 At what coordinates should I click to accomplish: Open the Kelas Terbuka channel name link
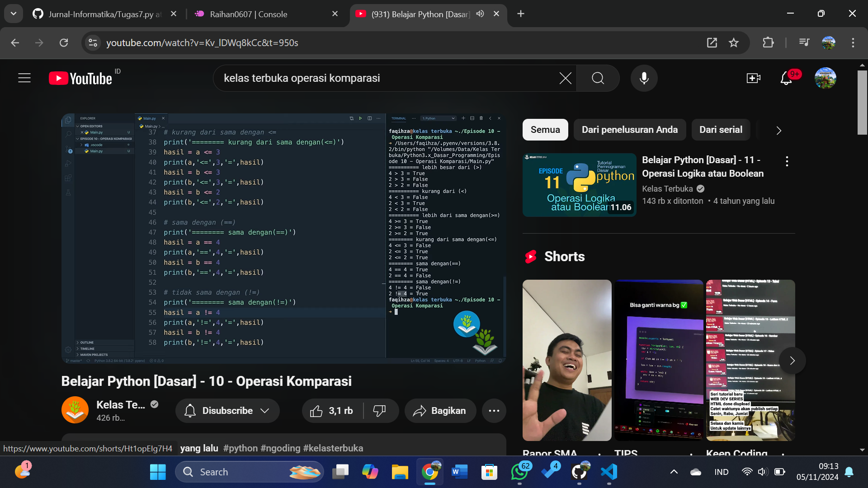[120, 405]
